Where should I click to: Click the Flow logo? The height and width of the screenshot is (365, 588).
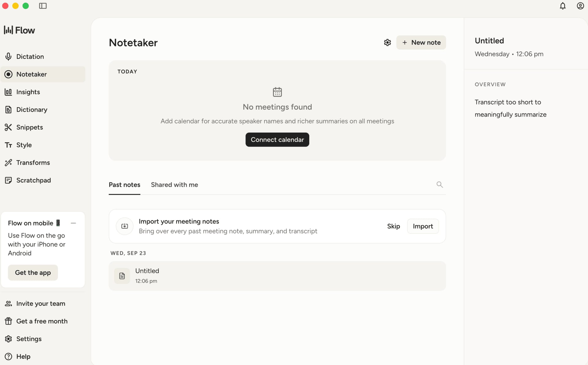tap(19, 30)
